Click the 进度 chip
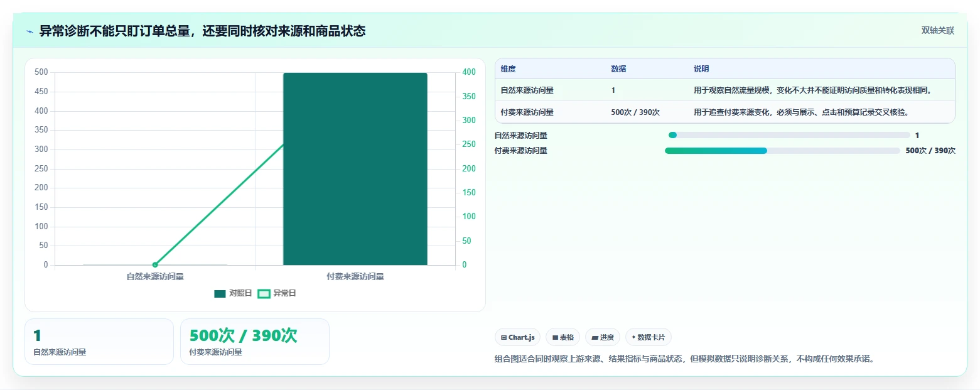Screen dimensions: 980x390 click(x=603, y=337)
